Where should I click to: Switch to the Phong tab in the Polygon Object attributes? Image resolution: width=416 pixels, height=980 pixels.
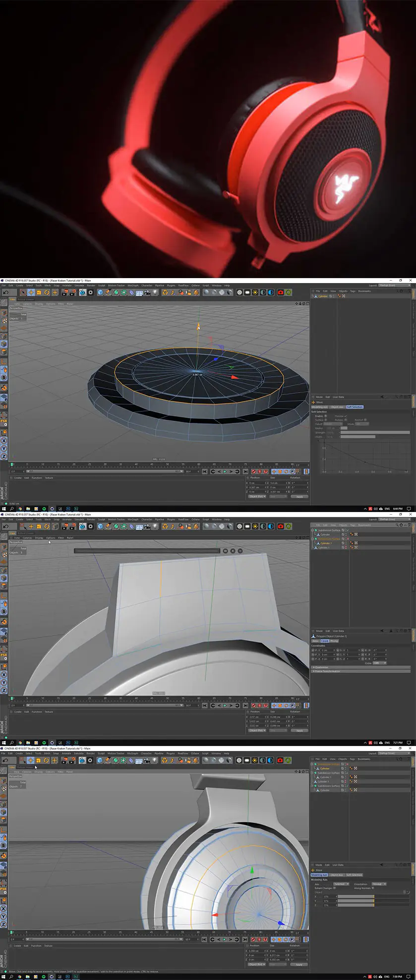point(334,641)
